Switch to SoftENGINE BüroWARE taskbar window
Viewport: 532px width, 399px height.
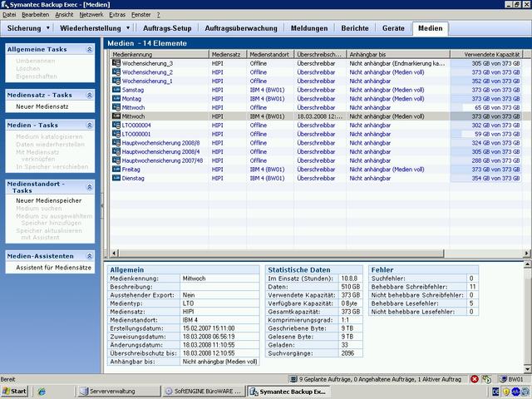click(204, 392)
